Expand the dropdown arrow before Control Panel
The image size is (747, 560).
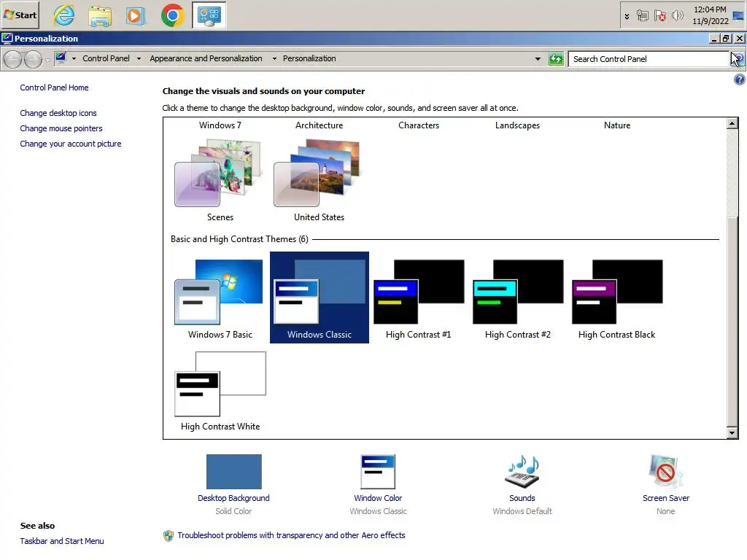(x=74, y=58)
